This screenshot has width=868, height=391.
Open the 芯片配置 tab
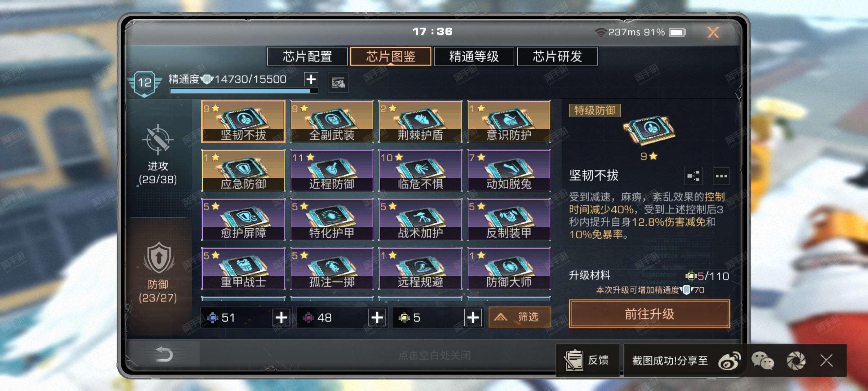[x=307, y=56]
